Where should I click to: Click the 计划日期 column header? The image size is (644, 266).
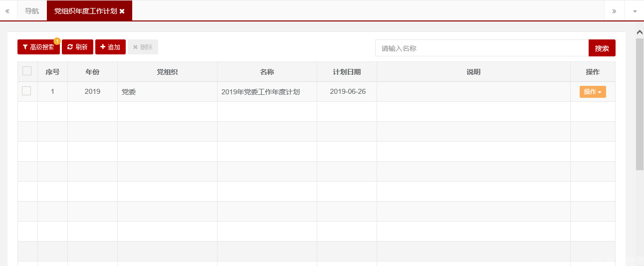[x=347, y=72]
